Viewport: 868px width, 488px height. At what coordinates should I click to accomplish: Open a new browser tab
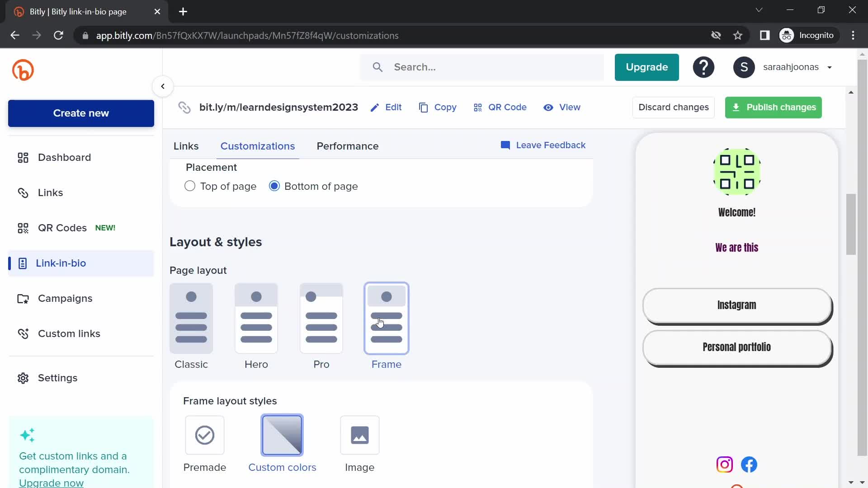pyautogui.click(x=183, y=12)
